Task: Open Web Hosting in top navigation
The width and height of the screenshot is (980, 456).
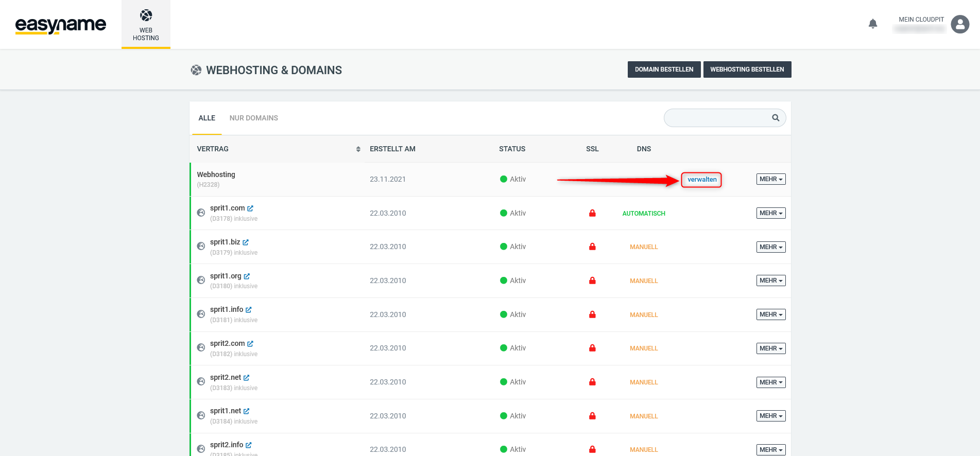Action: point(146,25)
